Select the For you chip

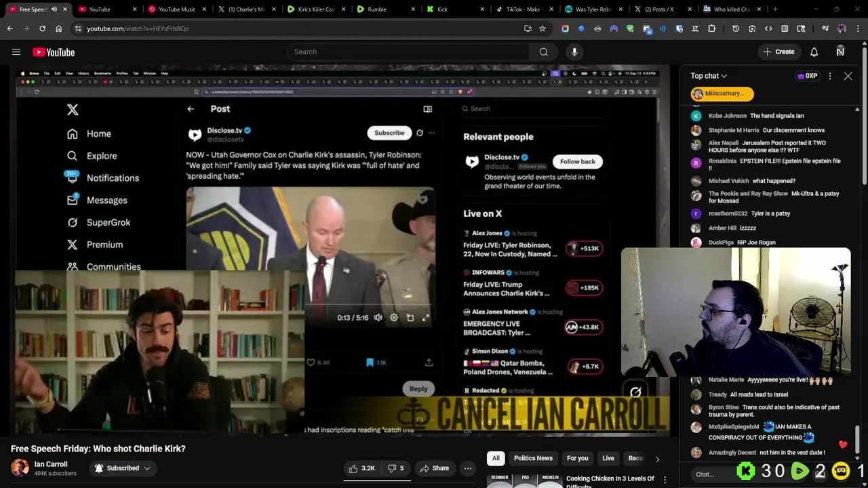point(577,459)
